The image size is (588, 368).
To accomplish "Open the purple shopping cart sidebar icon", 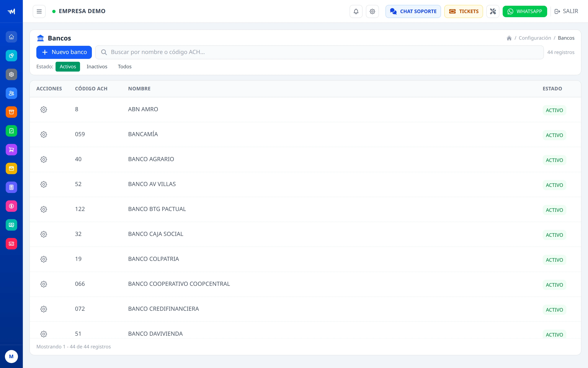I will click(x=11, y=150).
